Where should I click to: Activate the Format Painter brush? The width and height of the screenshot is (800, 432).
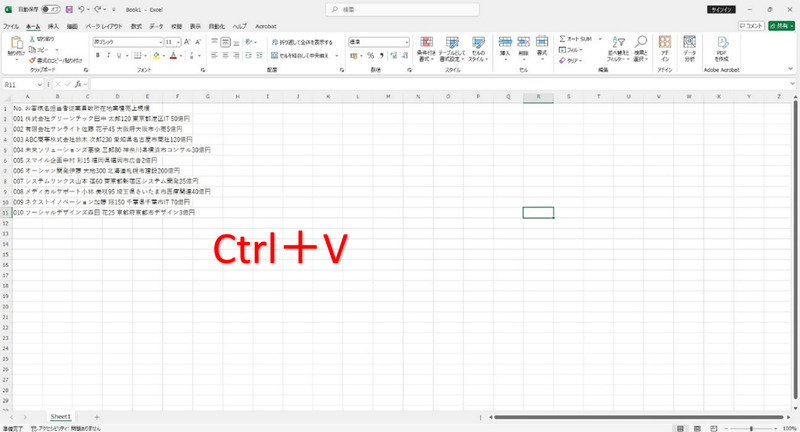(32, 60)
